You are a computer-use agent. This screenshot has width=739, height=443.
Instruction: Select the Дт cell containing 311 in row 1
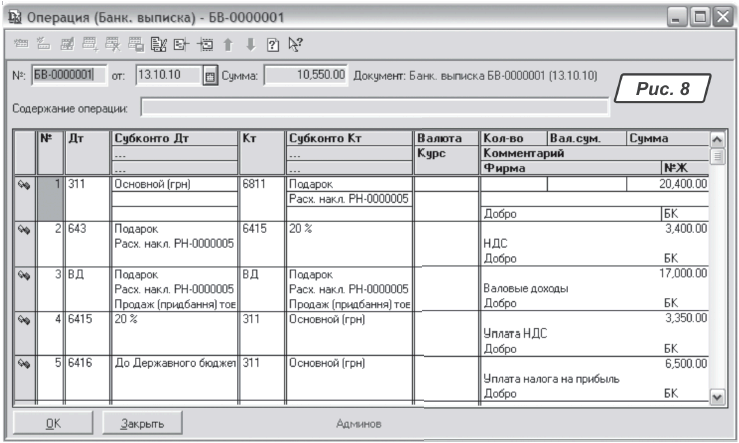coord(86,184)
